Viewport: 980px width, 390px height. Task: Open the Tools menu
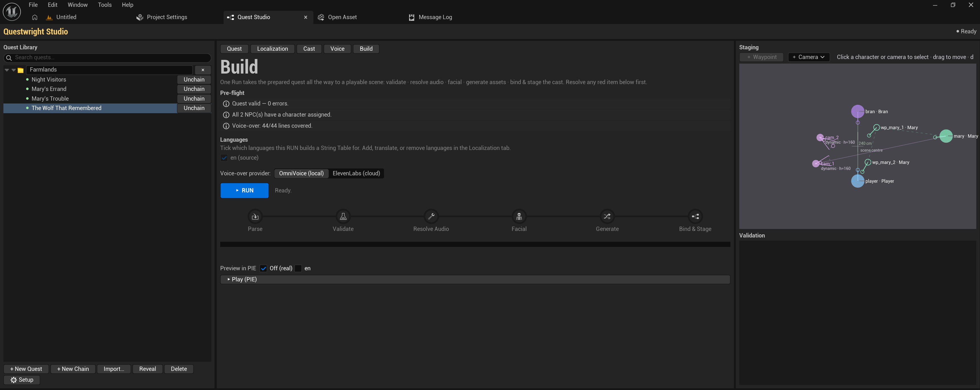[x=105, y=5]
